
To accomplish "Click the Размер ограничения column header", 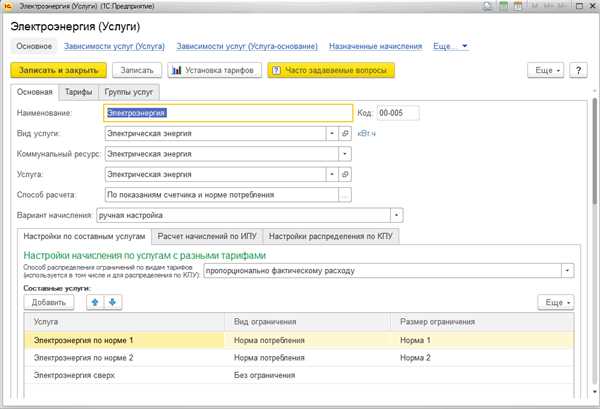I will 482,322.
